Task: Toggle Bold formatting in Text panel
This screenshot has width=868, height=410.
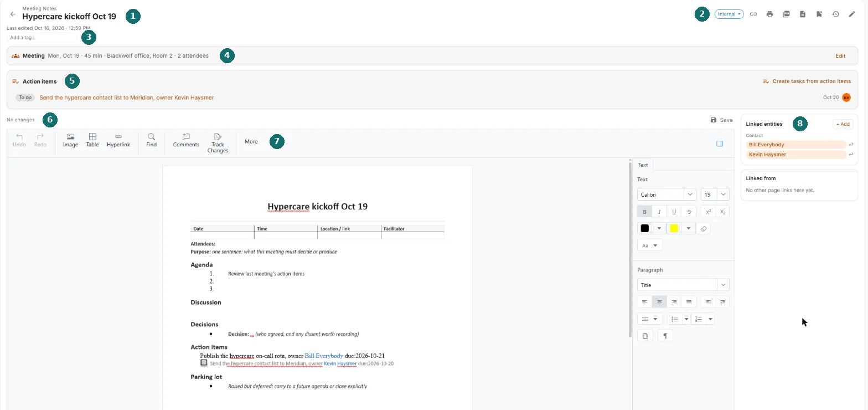Action: point(644,212)
